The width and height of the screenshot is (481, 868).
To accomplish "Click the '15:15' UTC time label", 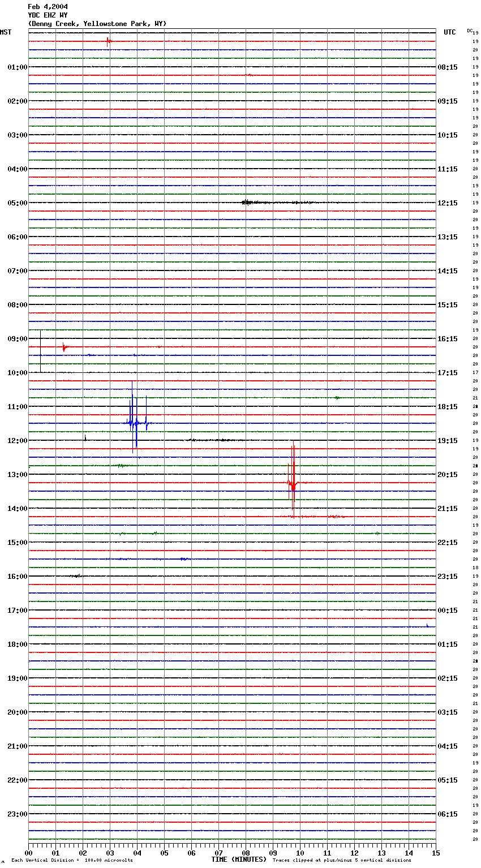I will coord(448,305).
